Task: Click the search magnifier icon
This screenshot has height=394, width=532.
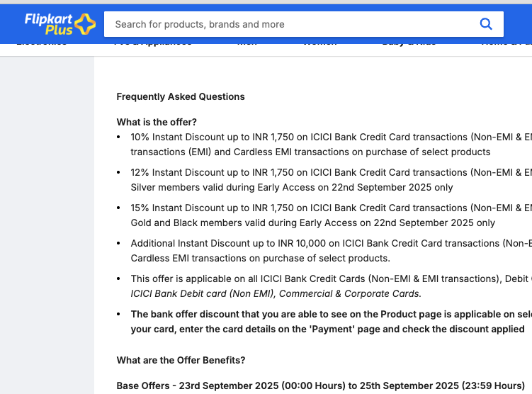Action: (x=486, y=24)
